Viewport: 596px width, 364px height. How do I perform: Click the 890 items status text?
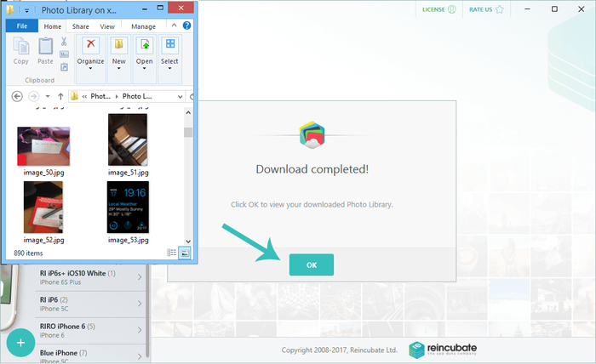[x=28, y=253]
